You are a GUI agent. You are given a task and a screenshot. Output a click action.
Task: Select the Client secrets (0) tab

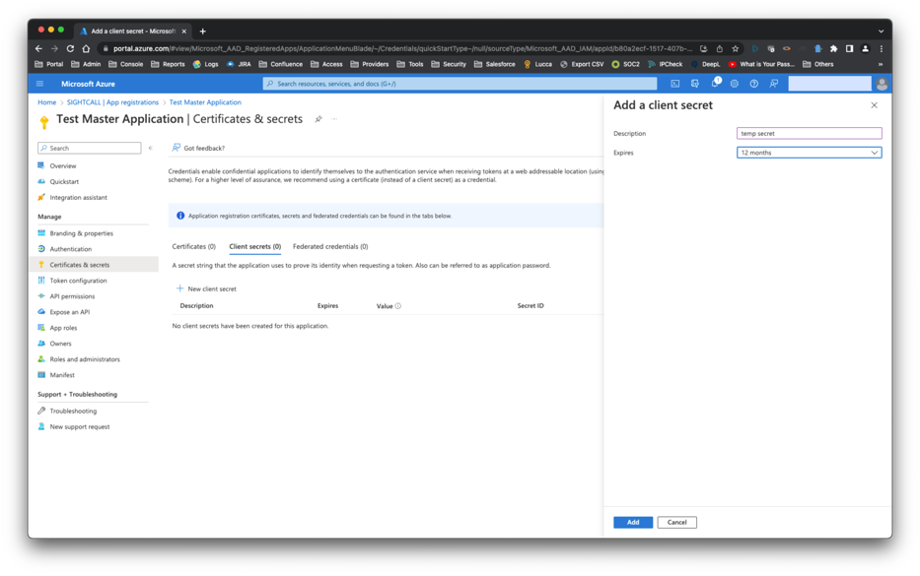point(255,246)
